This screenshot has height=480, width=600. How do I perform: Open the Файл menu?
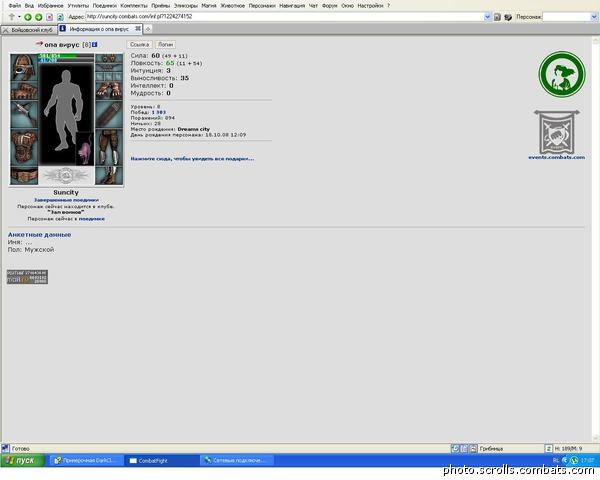click(15, 5)
